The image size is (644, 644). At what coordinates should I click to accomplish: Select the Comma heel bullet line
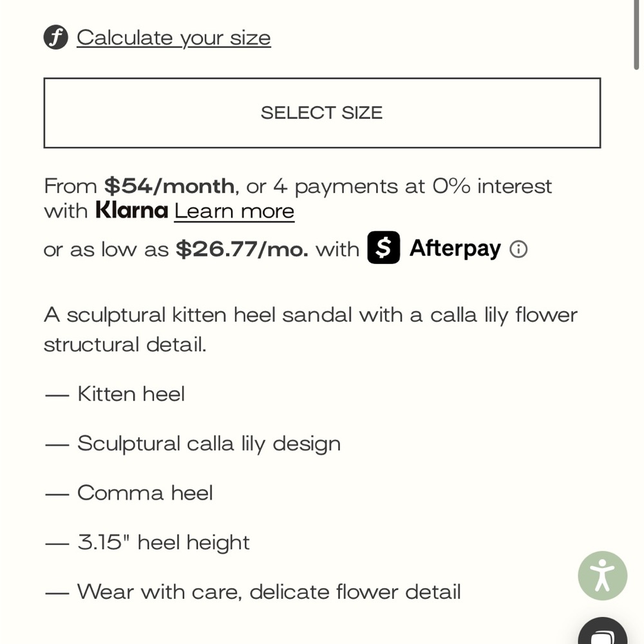[x=129, y=493]
